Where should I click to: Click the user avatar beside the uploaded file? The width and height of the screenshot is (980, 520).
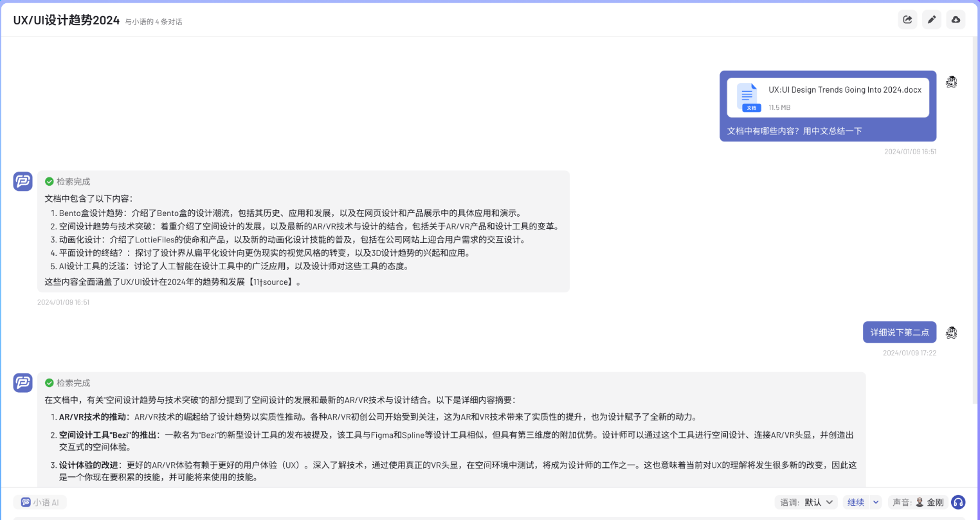(x=952, y=82)
